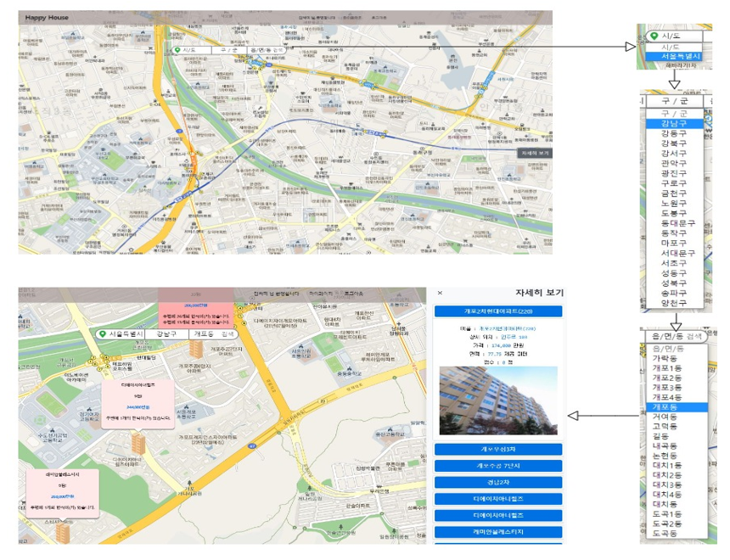Image resolution: width=730 pixels, height=560 pixels.
Task: Select 동대문구 in the district list
Action: point(674,223)
